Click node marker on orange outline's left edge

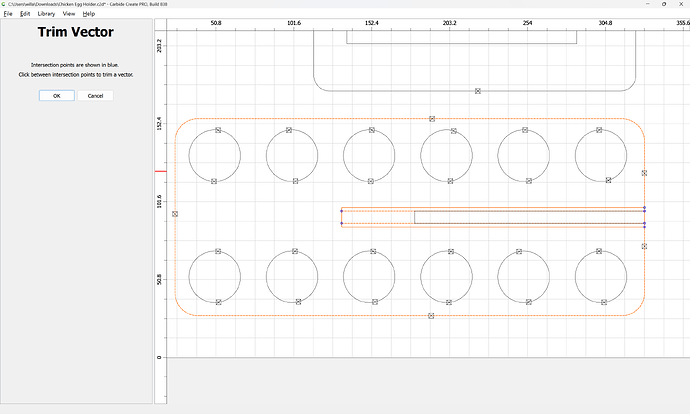(x=175, y=214)
